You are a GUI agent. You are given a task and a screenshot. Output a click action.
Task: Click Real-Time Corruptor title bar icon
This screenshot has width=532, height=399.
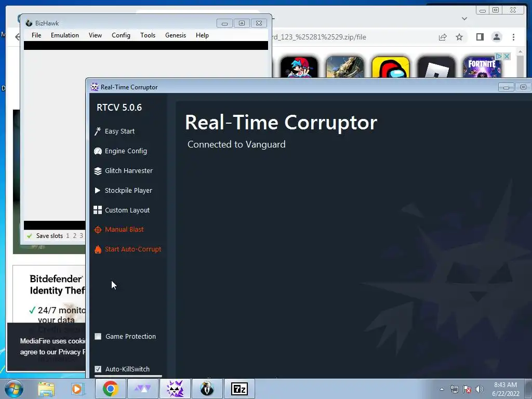click(95, 87)
